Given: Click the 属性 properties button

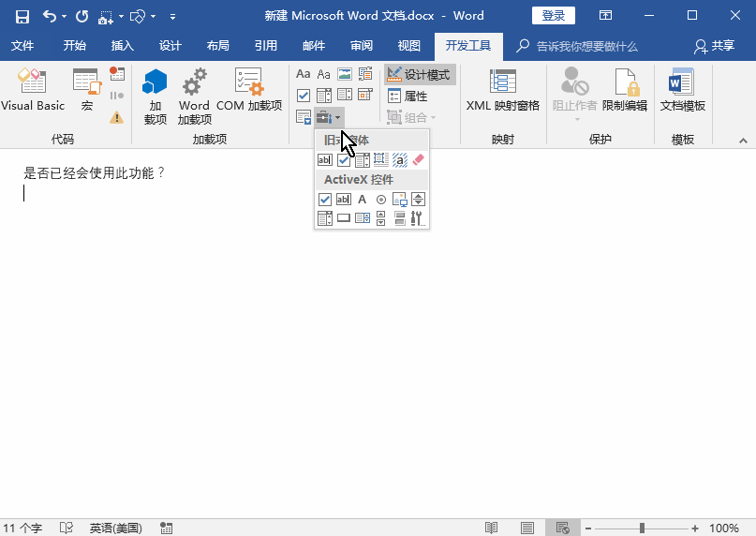Looking at the screenshot, I should point(408,96).
